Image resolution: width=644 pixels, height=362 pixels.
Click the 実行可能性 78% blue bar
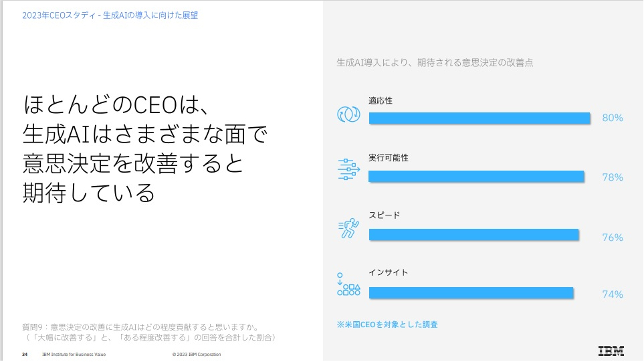(477, 177)
